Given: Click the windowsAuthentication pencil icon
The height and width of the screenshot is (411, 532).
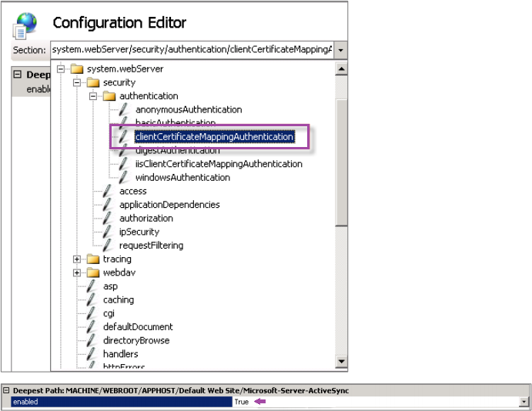Looking at the screenshot, I should tap(123, 177).
